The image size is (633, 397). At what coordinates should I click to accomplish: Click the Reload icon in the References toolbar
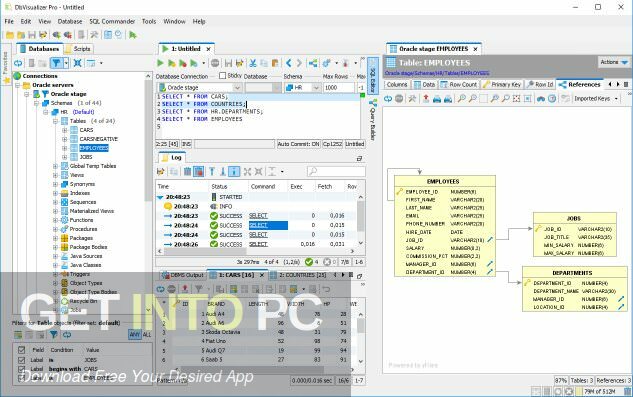tap(388, 99)
